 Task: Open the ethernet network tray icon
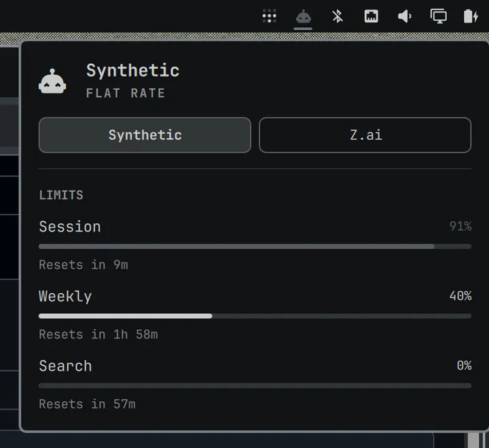371,16
